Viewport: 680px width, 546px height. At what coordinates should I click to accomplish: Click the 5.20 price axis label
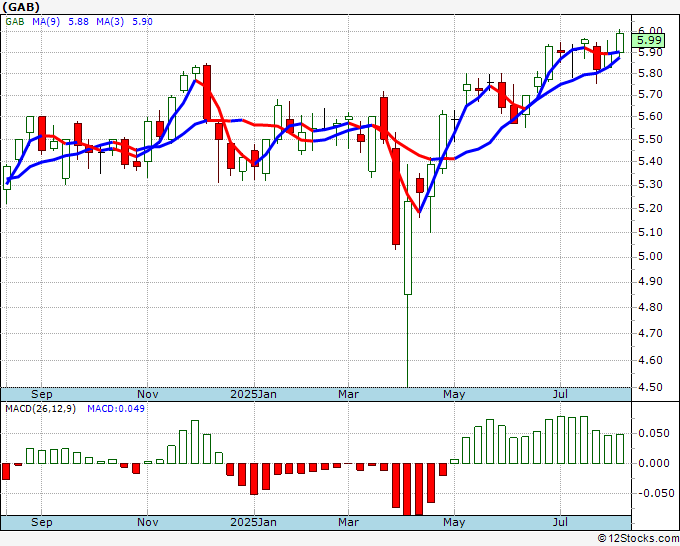[x=651, y=208]
